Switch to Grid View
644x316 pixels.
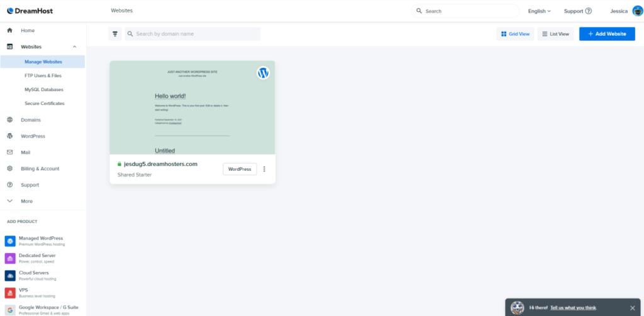pyautogui.click(x=516, y=34)
